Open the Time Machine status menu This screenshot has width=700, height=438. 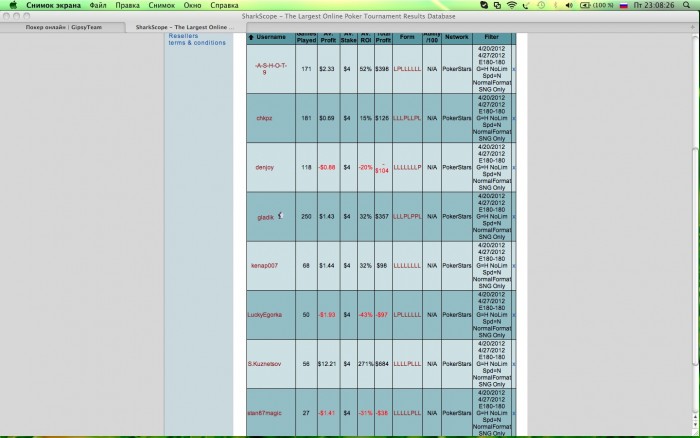[x=541, y=5]
